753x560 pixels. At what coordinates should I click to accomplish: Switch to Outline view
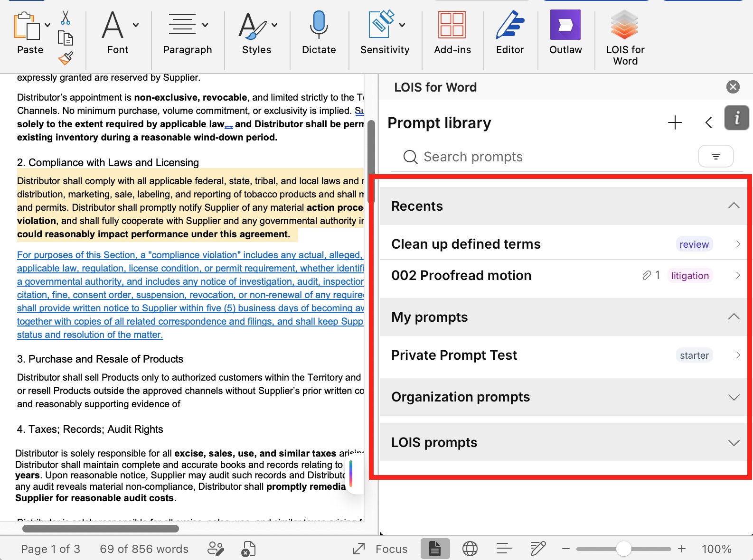[x=504, y=549]
